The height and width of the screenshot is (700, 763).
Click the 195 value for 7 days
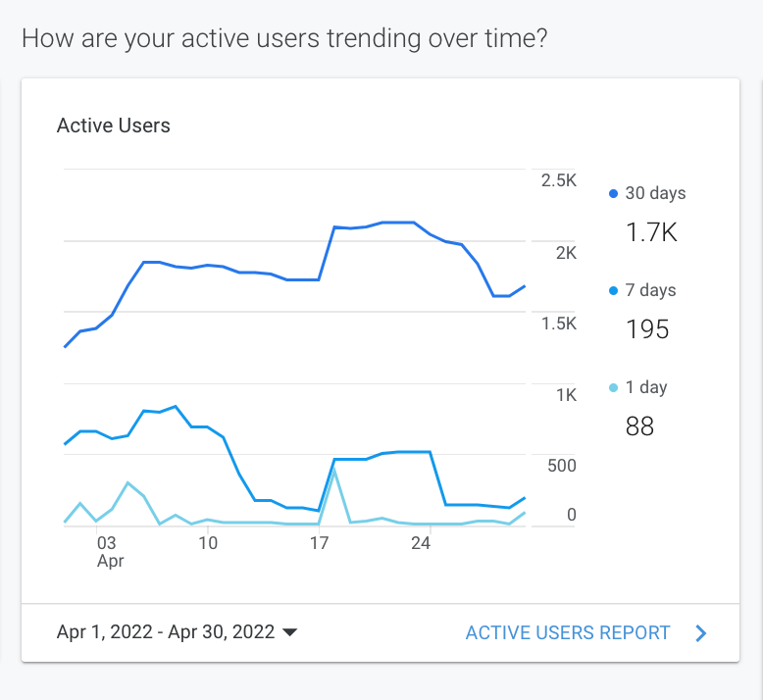(x=647, y=329)
